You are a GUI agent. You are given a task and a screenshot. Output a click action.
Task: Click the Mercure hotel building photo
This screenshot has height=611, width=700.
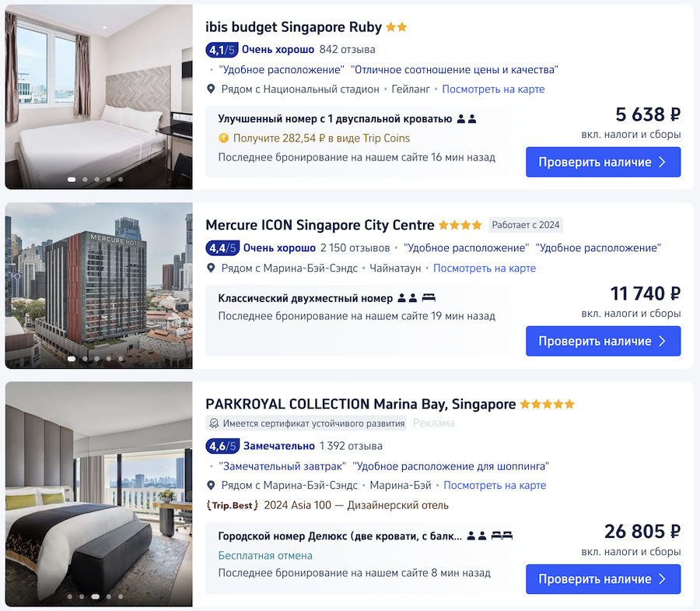coord(99,286)
